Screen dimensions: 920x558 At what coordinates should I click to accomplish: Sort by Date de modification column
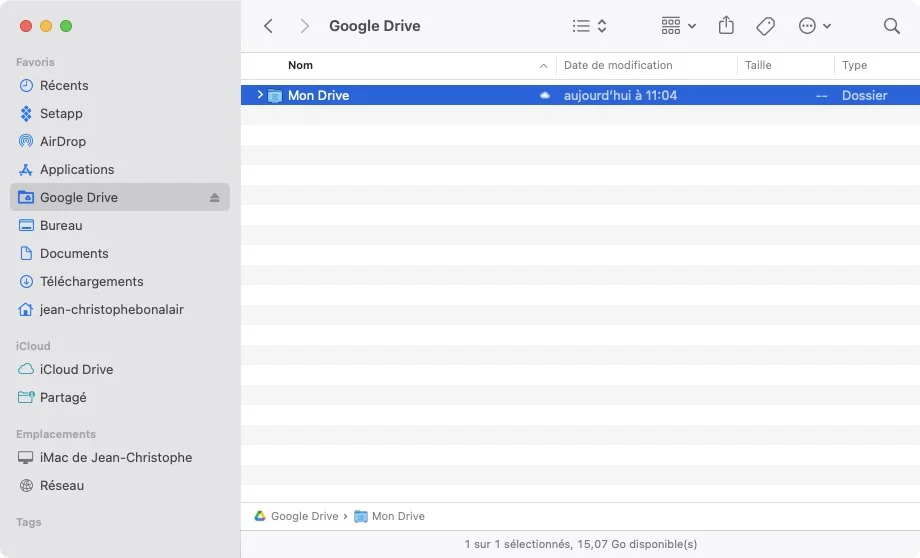click(618, 65)
